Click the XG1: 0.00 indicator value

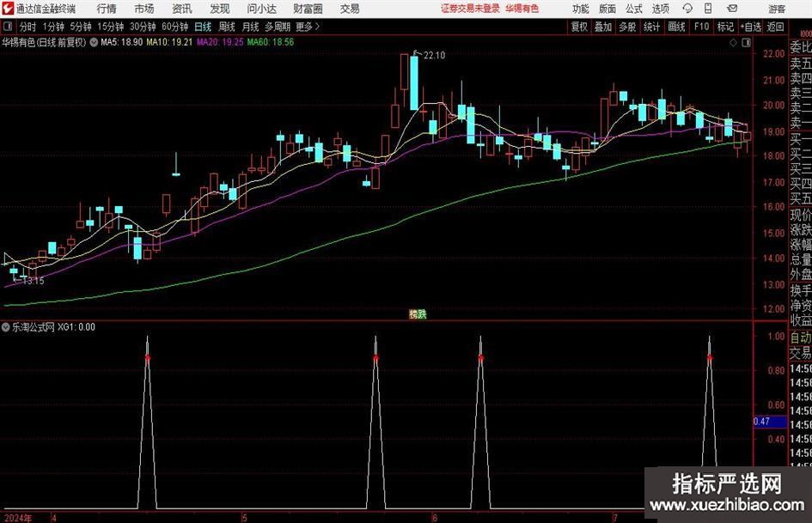pos(76,327)
